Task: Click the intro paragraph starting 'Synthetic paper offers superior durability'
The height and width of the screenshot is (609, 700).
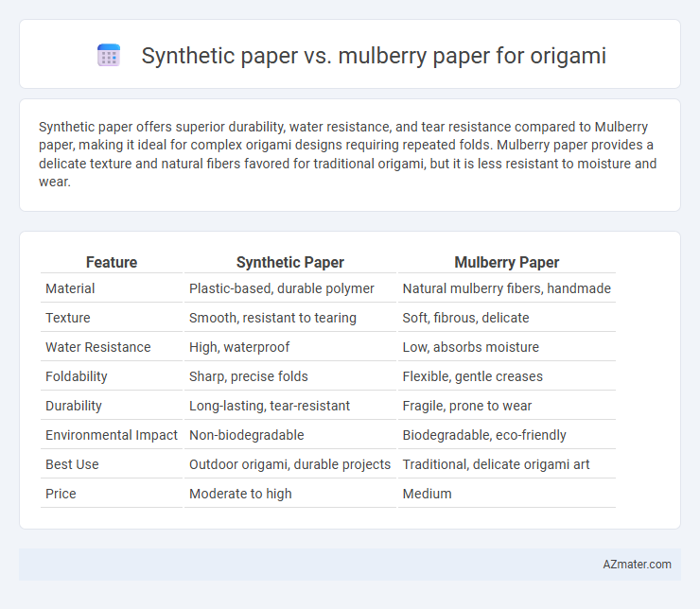Action: click(347, 154)
